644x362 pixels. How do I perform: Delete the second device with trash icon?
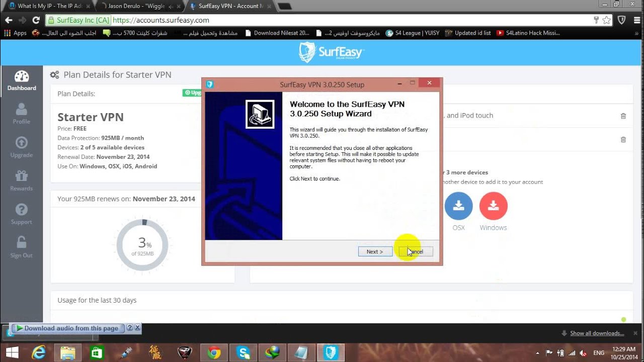coord(623,140)
